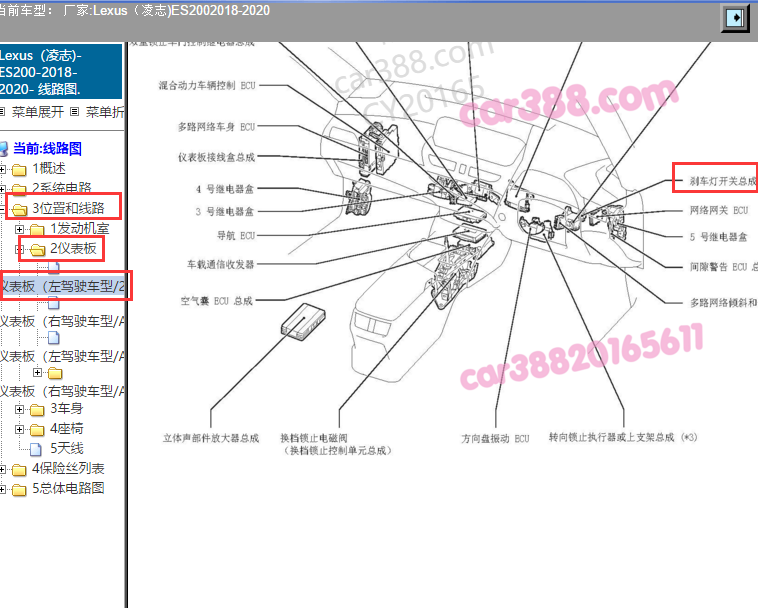Click the folder icon of 4保险丝列表
758x608 pixels.
[x=19, y=469]
